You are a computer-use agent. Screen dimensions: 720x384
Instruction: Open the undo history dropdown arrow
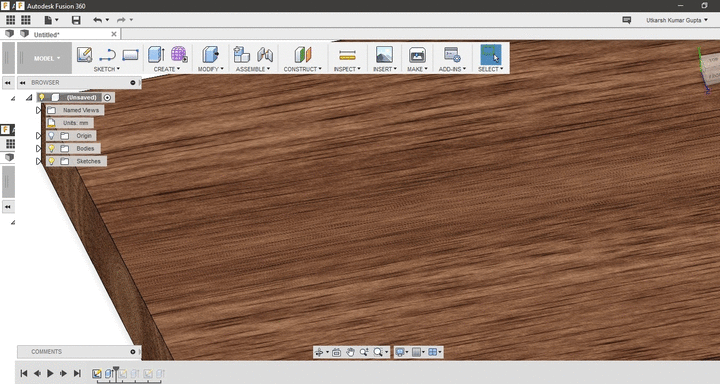[x=107, y=20]
